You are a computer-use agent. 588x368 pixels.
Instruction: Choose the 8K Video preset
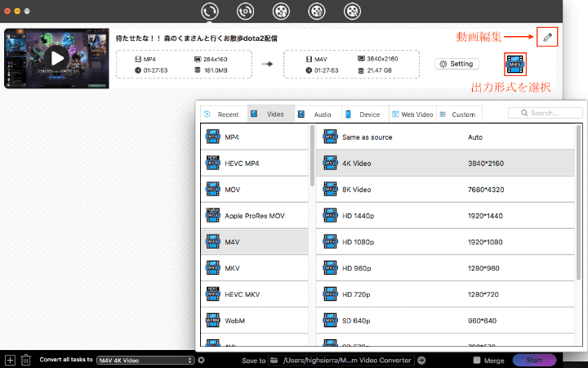click(x=445, y=190)
